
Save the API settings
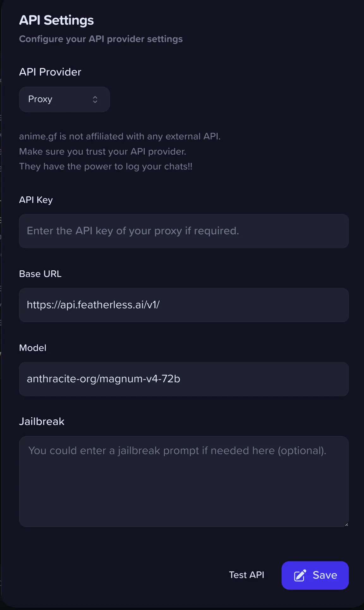pos(315,575)
